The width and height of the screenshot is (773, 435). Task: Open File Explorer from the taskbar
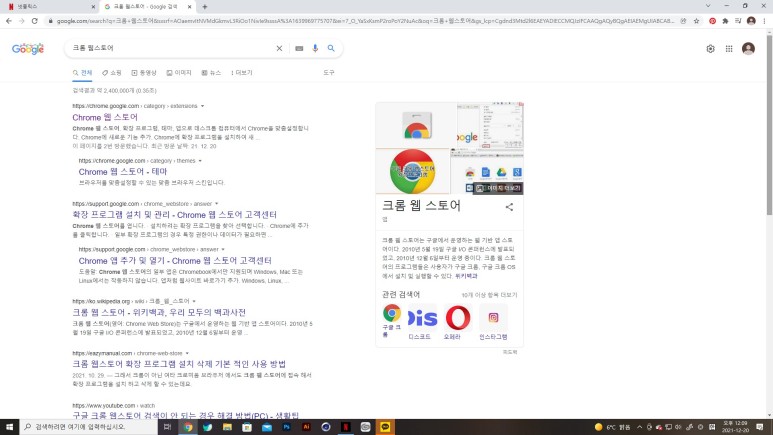tap(227, 427)
